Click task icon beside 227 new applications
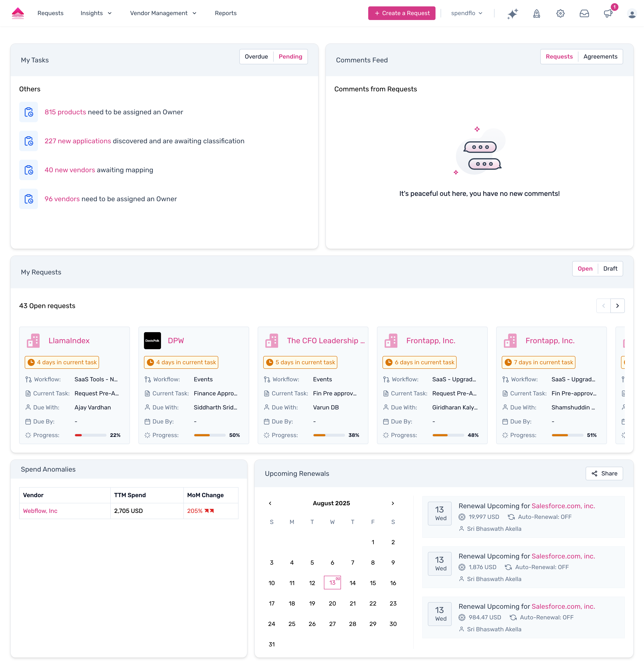This screenshot has height=666, width=644. coord(29,141)
